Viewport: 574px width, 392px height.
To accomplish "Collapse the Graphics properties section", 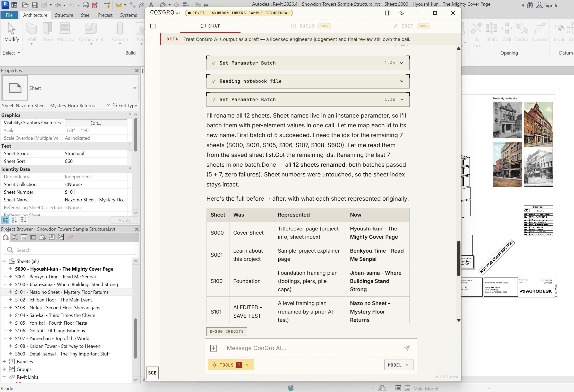I will (130, 114).
